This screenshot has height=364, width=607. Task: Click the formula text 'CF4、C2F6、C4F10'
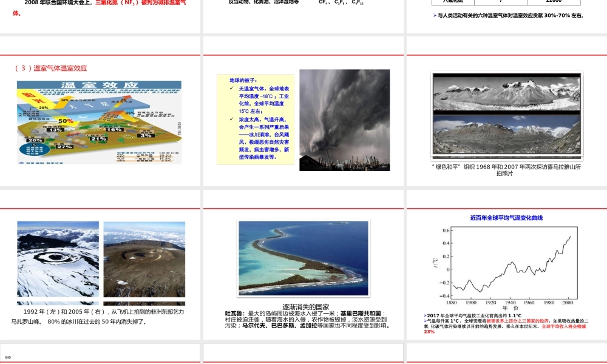pos(341,2)
